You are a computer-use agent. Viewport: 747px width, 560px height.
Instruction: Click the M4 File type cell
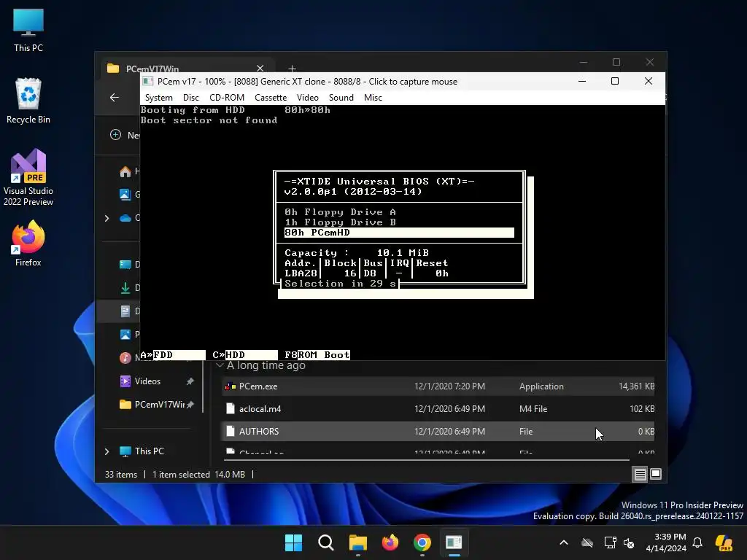(533, 408)
